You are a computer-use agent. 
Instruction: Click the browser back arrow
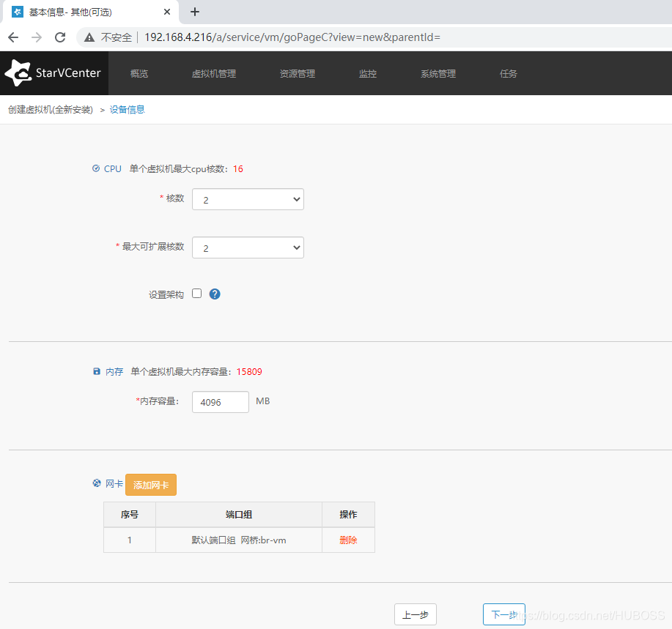tap(13, 37)
